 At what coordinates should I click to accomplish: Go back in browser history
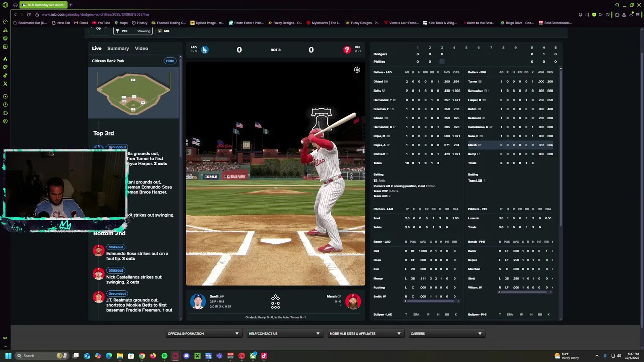tap(15, 14)
